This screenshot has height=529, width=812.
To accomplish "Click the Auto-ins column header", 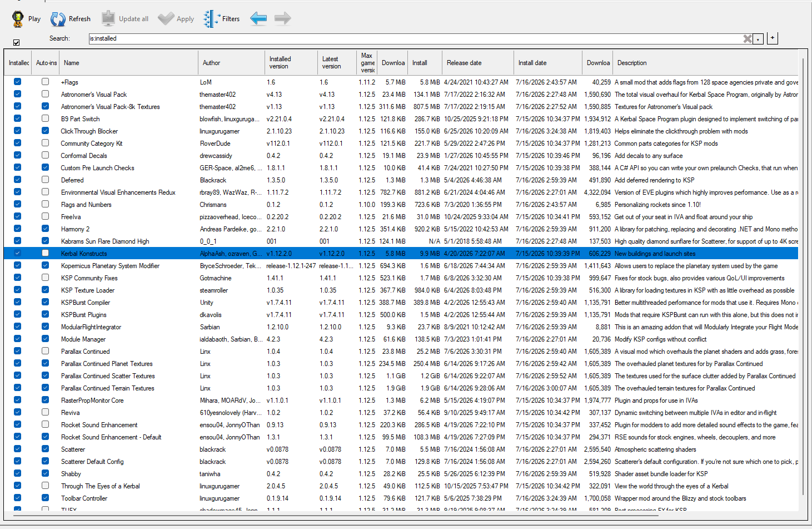I will 46,63.
